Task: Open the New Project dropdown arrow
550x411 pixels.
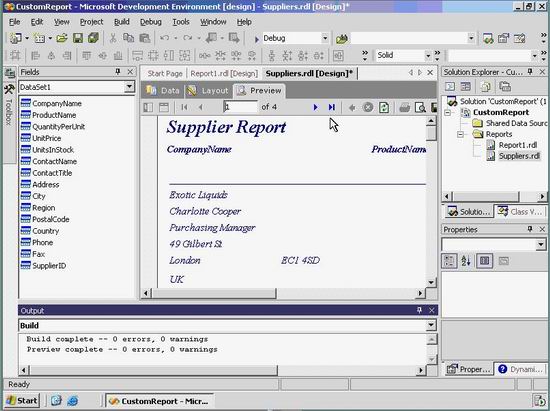Action: 27,38
